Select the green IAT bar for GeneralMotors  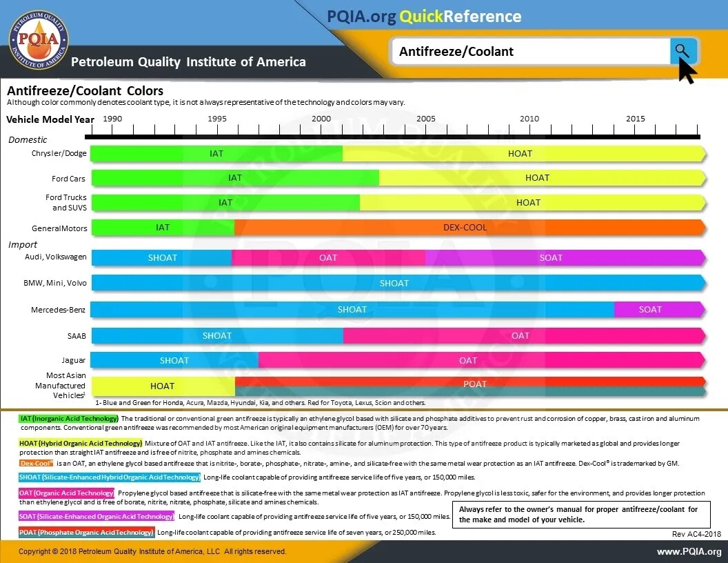click(163, 228)
